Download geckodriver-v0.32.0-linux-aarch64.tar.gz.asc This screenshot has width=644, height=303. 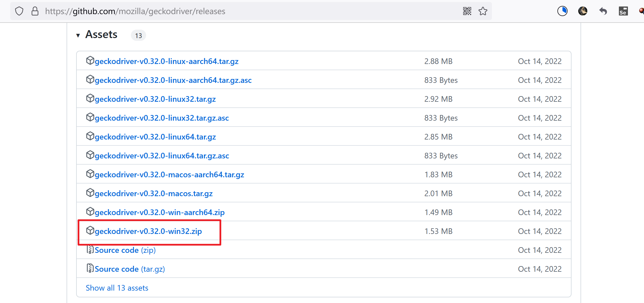click(173, 80)
